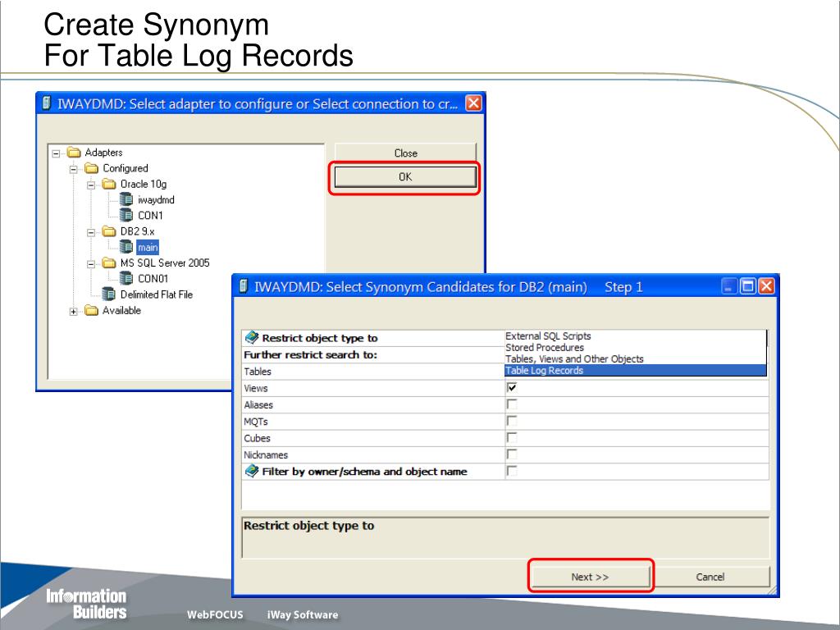Click the Configured folder icon
Viewport: 840px width, 630px height.
[x=92, y=168]
